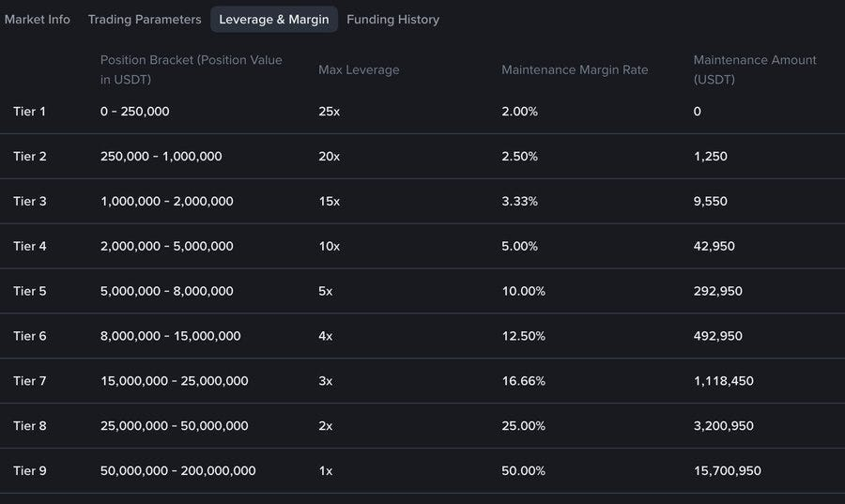The width and height of the screenshot is (845, 504).
Task: Click the Maintenance Amount (USDT) column header
Action: click(x=755, y=69)
